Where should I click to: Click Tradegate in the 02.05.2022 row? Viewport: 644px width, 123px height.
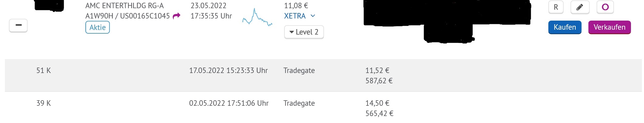tap(299, 103)
